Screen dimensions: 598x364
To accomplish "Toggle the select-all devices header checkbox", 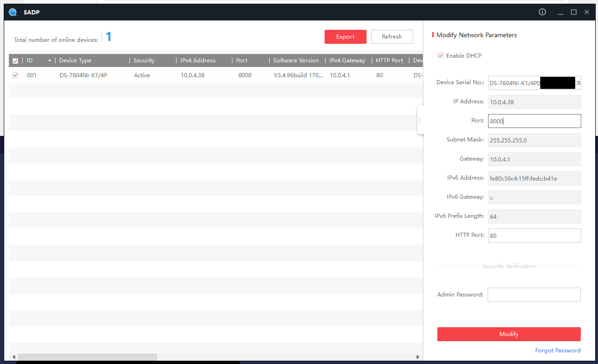I will click(15, 61).
